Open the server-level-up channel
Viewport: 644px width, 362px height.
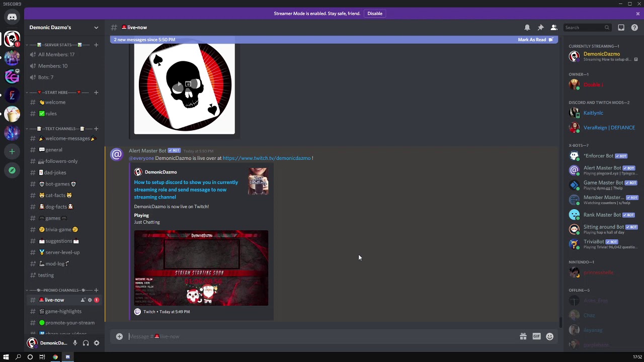coord(64,252)
